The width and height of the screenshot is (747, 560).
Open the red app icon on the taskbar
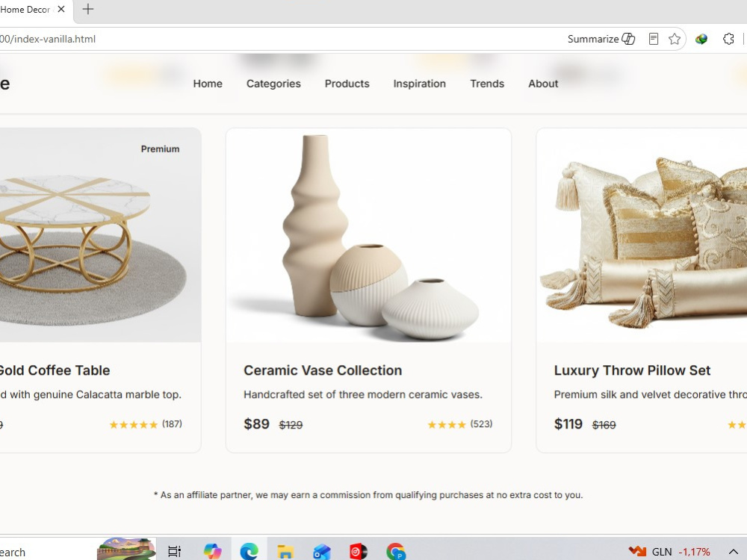pos(359,552)
